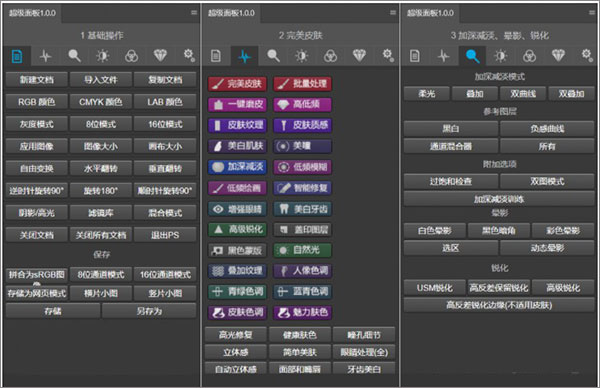Click the USM锐化 button

435,288
